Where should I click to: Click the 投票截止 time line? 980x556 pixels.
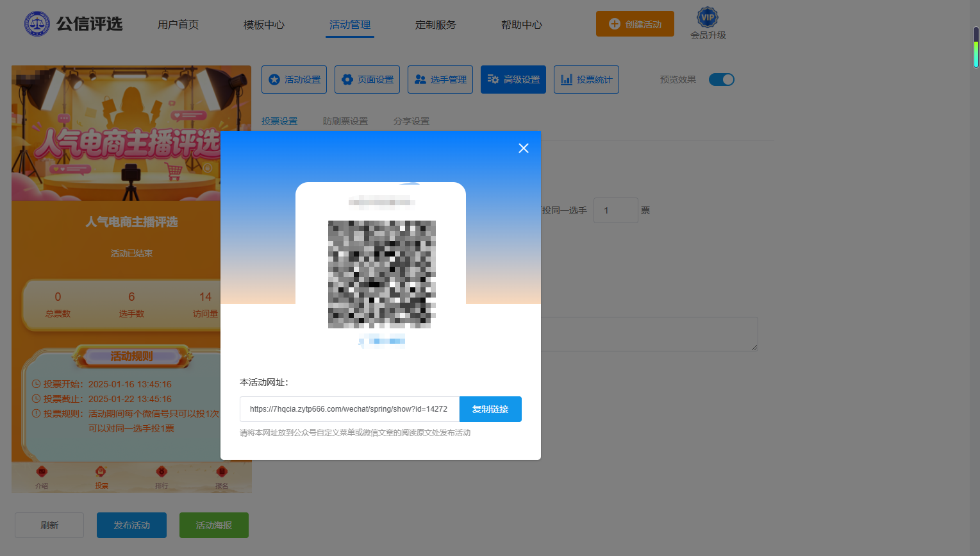click(102, 399)
